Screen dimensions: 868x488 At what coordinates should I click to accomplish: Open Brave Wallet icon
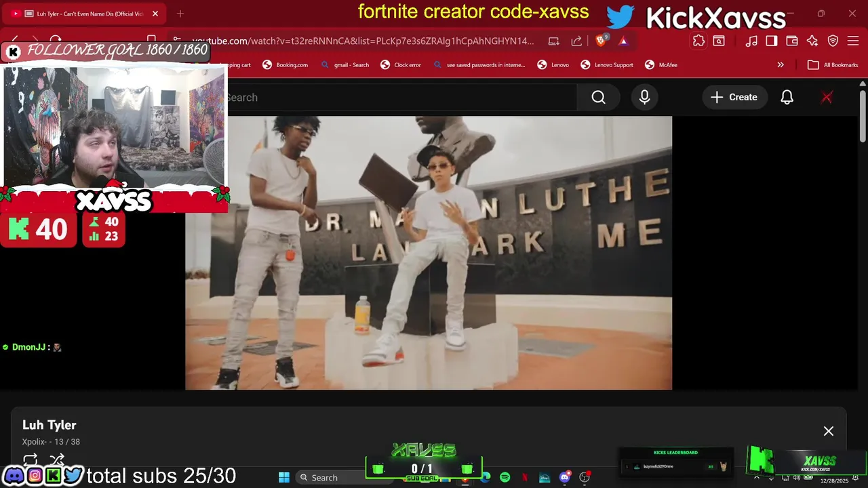coord(792,41)
